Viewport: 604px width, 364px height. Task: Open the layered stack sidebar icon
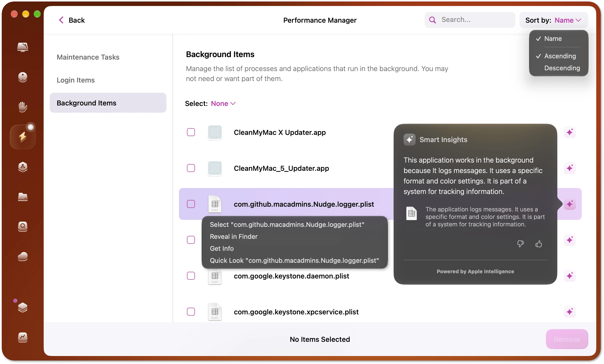(23, 307)
